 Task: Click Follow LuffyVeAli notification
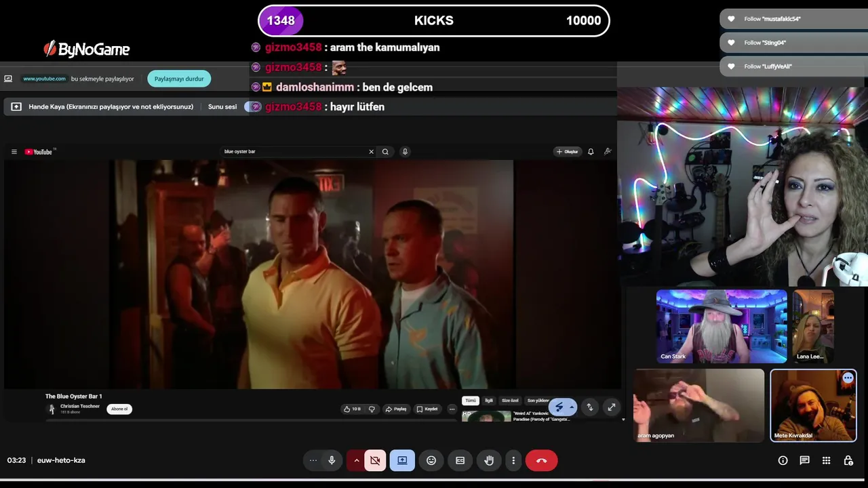793,66
